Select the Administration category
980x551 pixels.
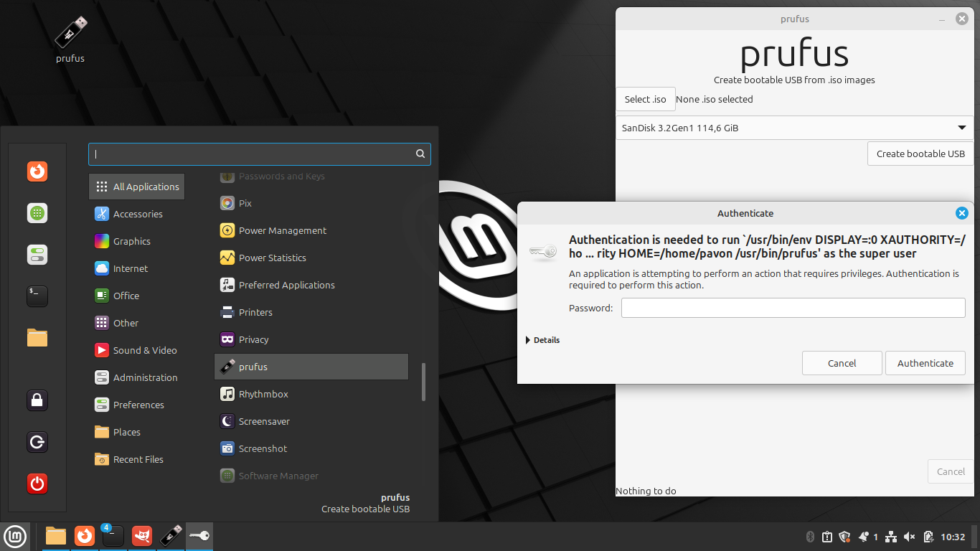[137, 377]
